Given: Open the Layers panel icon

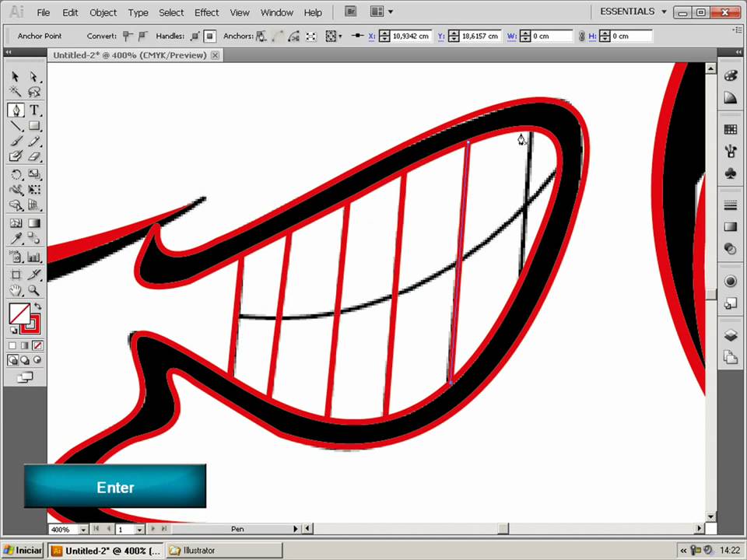Looking at the screenshot, I should tap(731, 335).
